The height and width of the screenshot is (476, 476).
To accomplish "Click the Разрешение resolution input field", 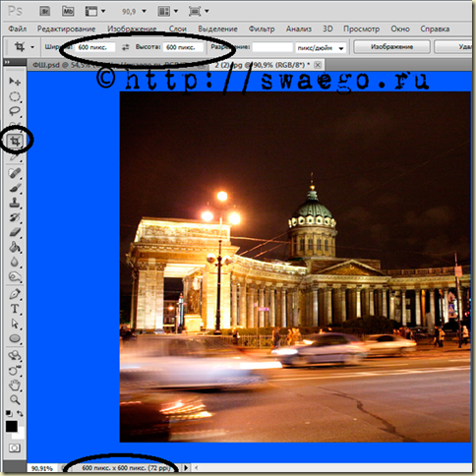I will (x=272, y=47).
